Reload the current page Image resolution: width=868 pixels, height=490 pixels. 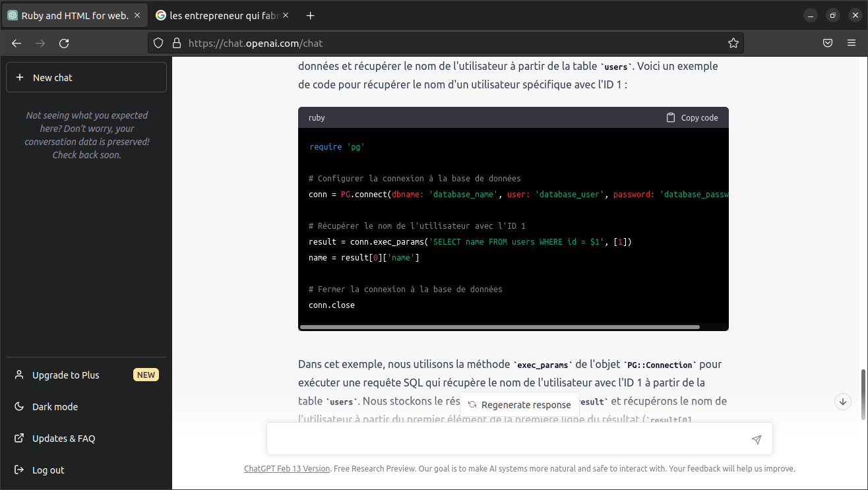click(x=64, y=44)
